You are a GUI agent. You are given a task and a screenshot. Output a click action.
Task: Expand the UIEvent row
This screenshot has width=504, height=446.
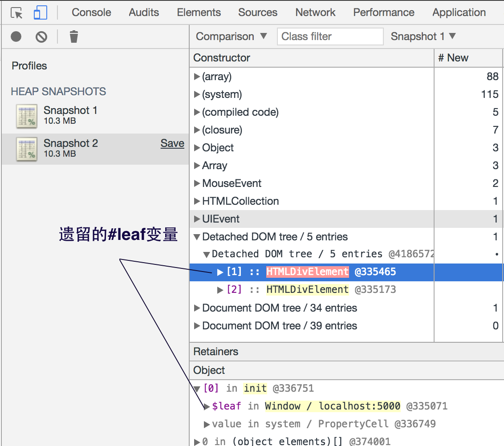pos(197,219)
